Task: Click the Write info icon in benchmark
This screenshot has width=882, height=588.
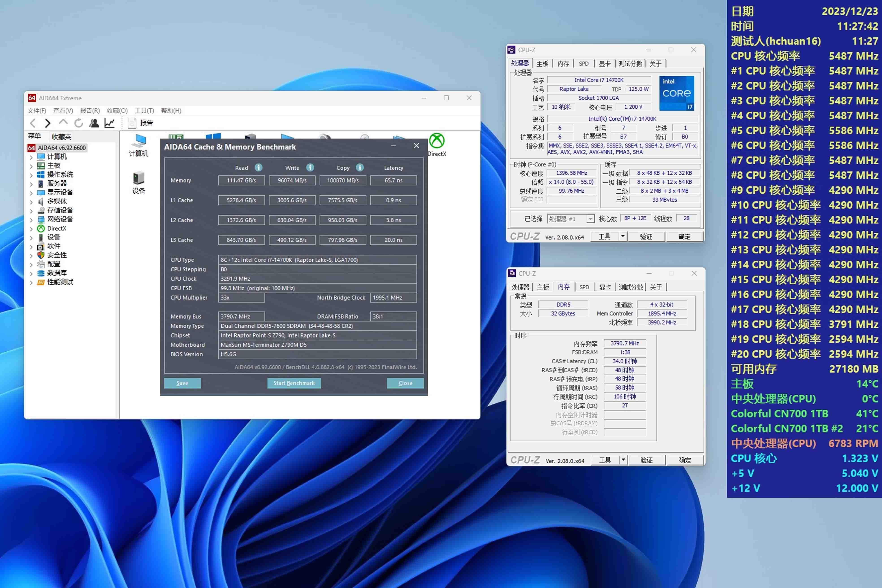Action: [310, 168]
